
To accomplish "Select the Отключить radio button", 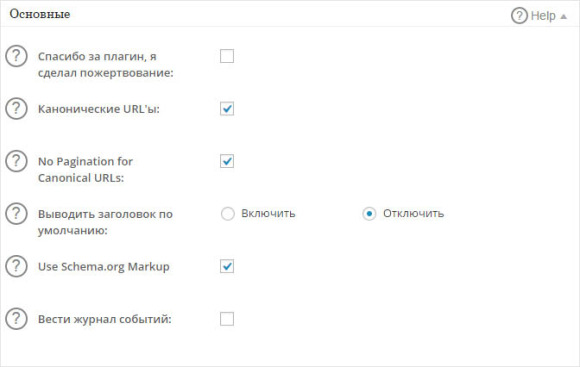I will [369, 214].
